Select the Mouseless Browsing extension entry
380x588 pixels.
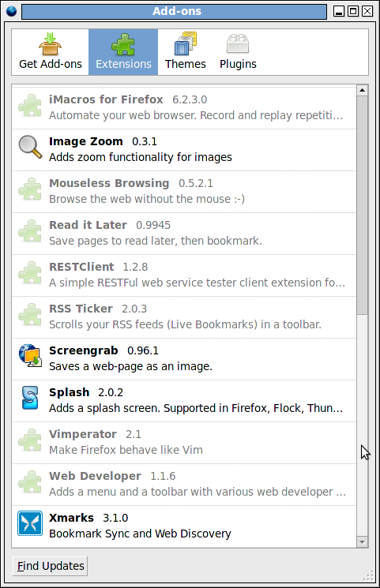click(x=184, y=192)
